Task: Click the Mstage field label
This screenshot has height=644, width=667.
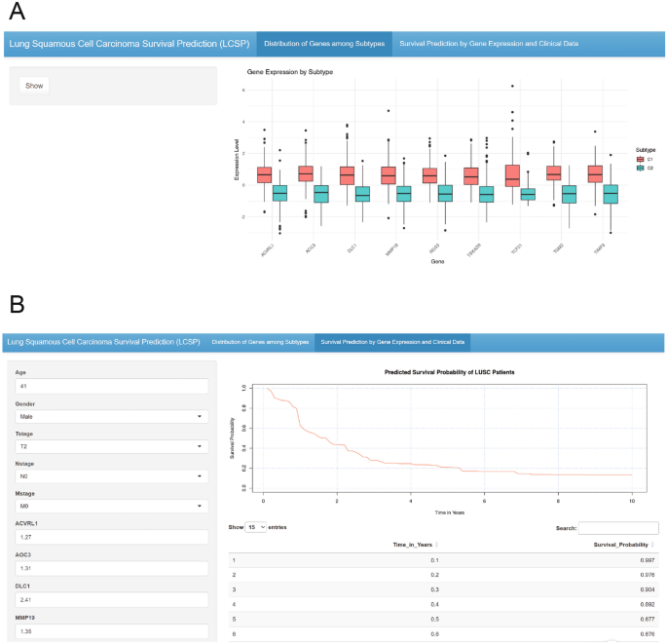Action: click(25, 494)
